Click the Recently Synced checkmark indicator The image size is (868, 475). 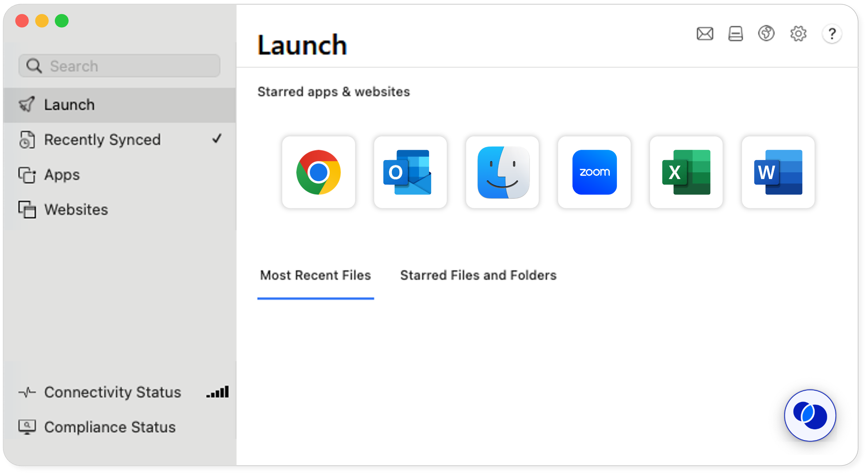click(x=217, y=139)
